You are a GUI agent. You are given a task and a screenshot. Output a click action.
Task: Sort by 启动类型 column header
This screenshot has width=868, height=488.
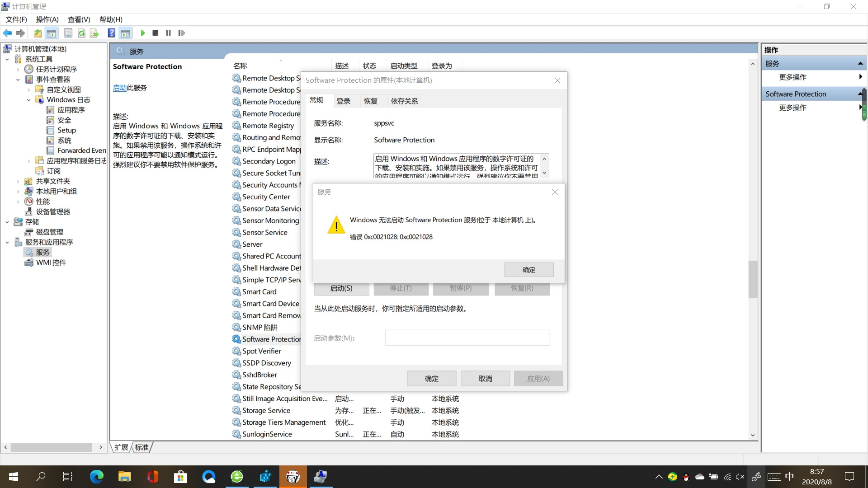point(404,66)
